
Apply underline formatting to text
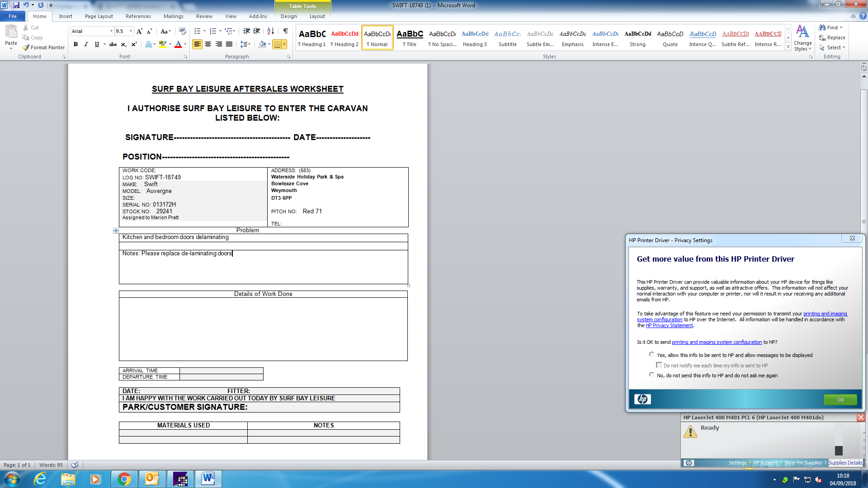[96, 44]
